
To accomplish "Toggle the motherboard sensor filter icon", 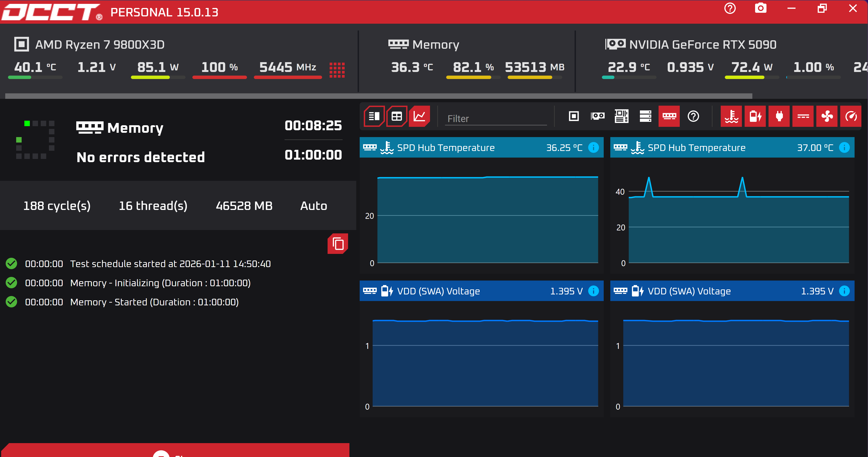I will coord(621,116).
